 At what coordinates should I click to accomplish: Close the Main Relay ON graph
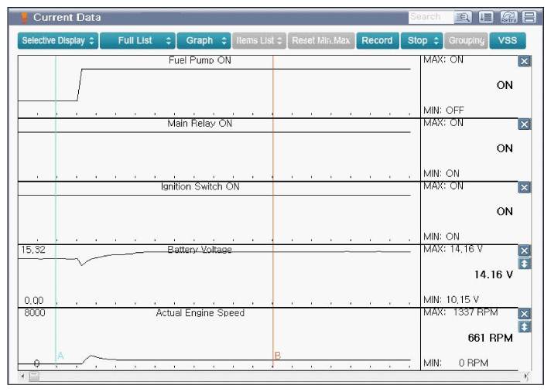pyautogui.click(x=524, y=124)
